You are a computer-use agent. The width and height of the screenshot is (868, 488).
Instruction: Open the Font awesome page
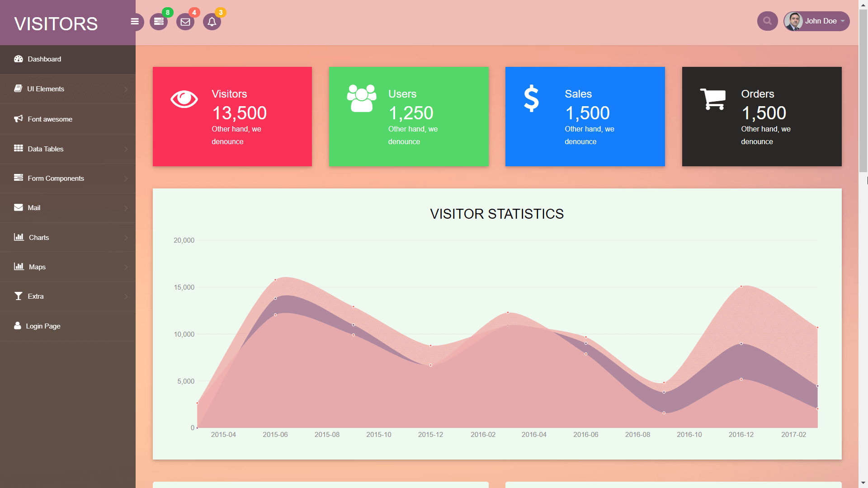pyautogui.click(x=50, y=119)
